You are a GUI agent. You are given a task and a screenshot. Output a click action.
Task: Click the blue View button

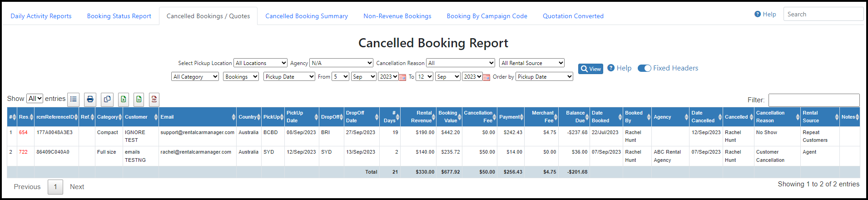590,69
